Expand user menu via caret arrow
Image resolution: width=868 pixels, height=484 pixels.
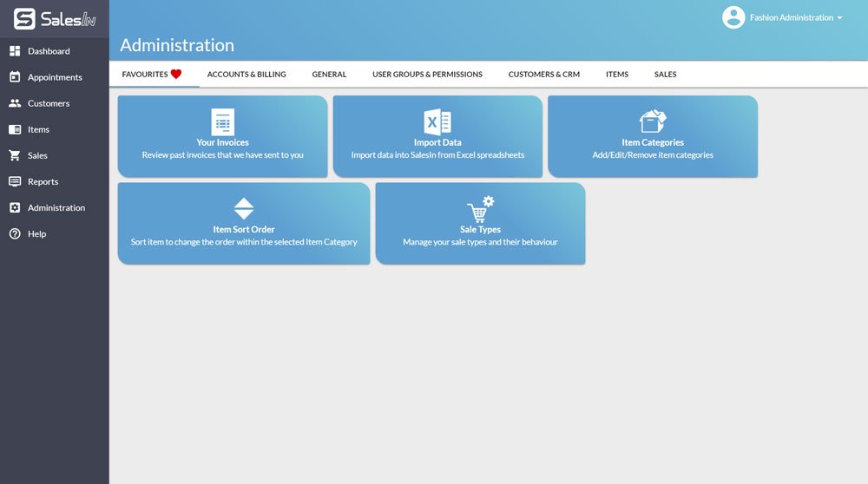839,17
